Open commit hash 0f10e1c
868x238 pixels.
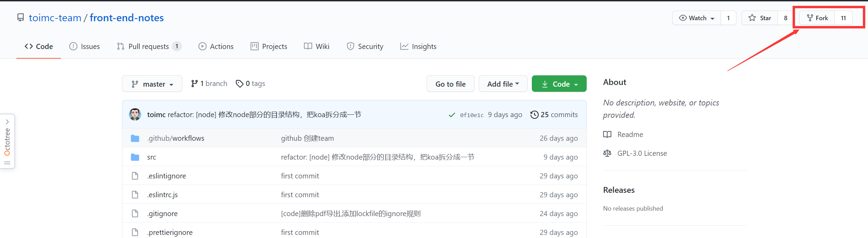tap(472, 115)
